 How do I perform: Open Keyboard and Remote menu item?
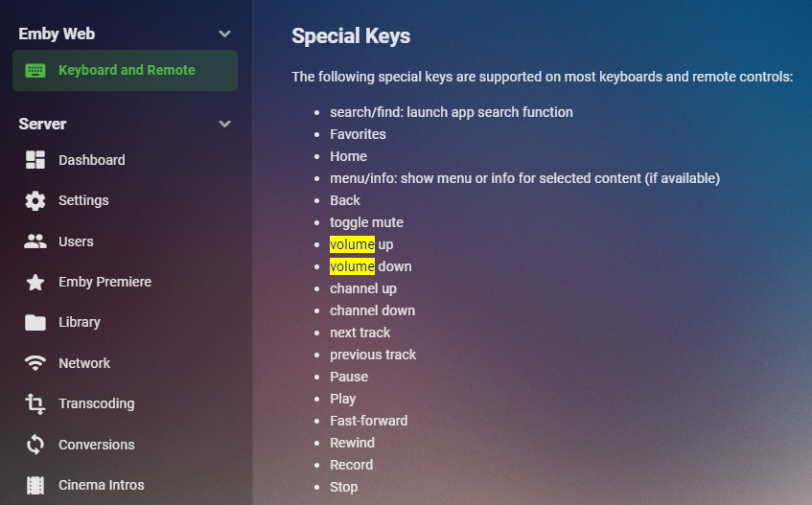click(126, 70)
